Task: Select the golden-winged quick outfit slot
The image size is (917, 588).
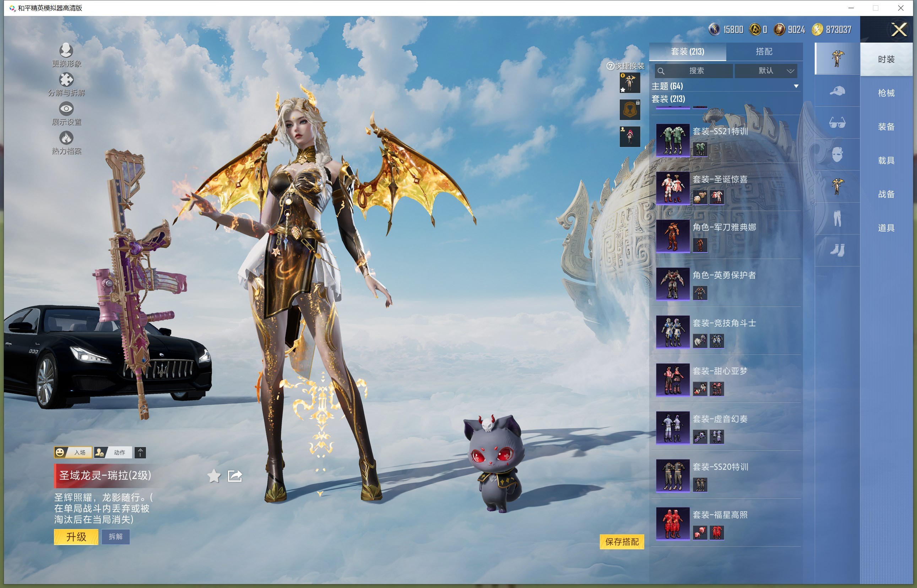Action: tap(630, 83)
